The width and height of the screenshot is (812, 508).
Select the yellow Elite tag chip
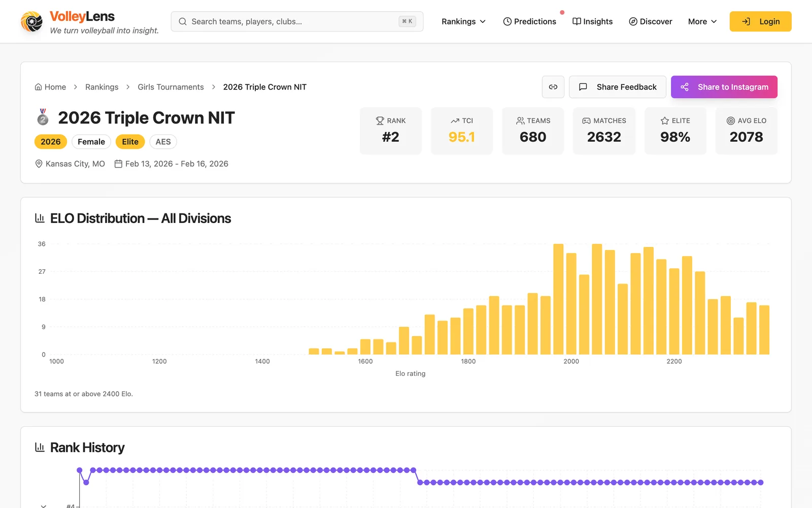(130, 142)
